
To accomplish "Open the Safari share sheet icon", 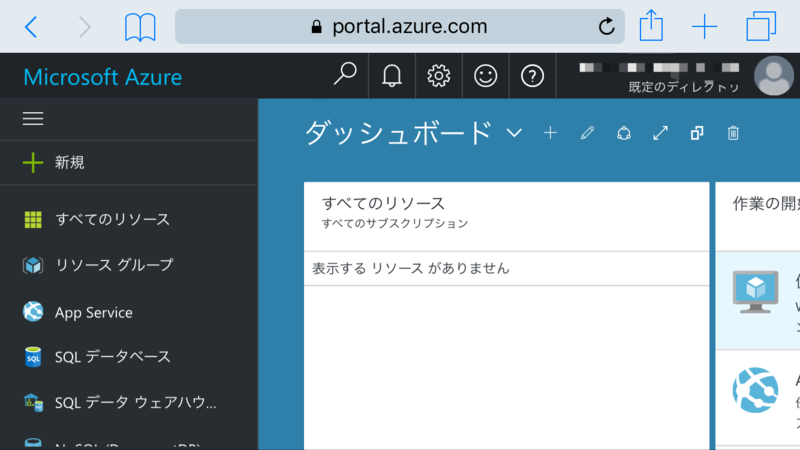I will 651,26.
